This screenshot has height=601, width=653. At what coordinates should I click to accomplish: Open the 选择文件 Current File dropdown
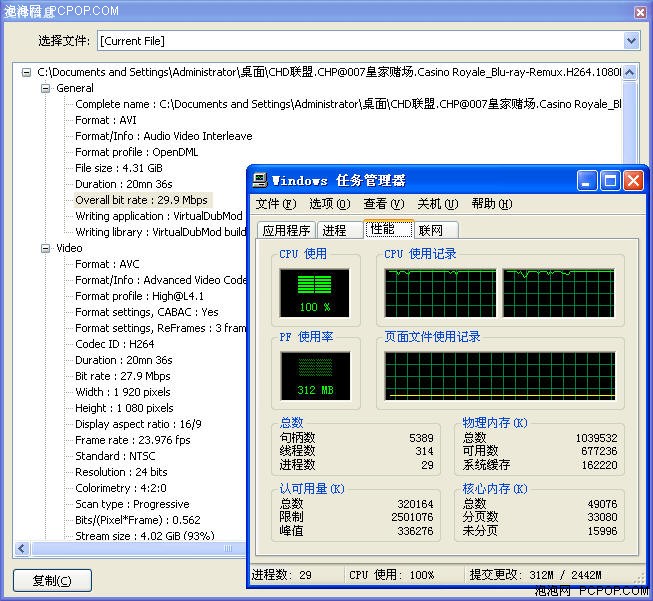pos(632,41)
